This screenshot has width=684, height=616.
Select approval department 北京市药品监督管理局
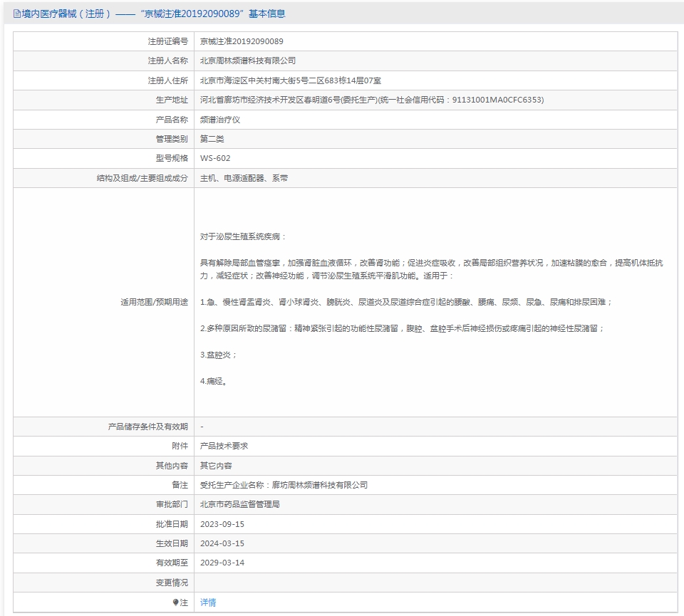click(x=240, y=504)
